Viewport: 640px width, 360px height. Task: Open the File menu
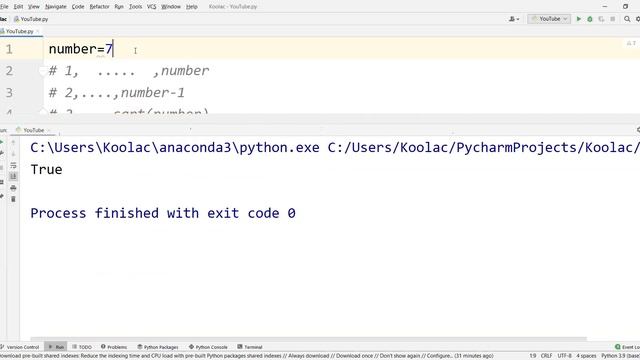point(4,7)
